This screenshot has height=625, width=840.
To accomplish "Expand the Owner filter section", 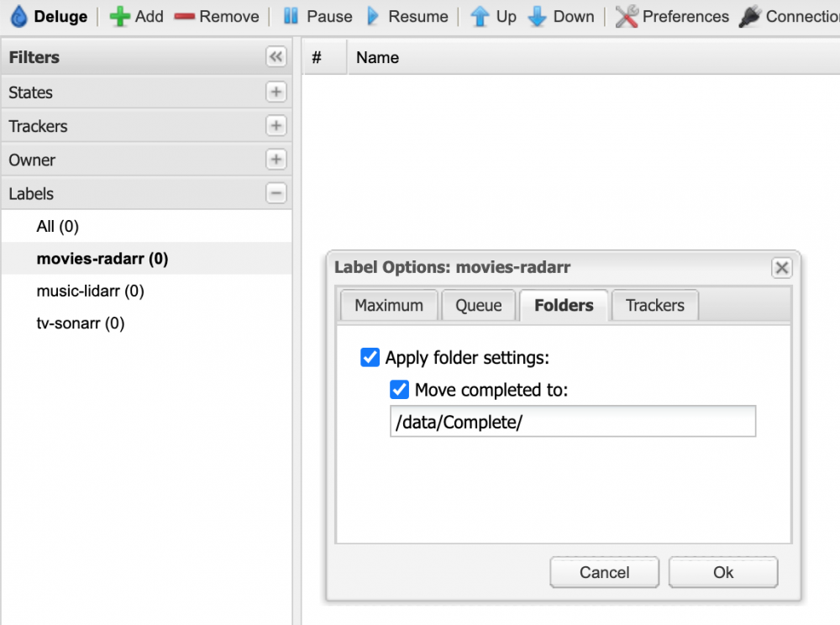I will 276,160.
